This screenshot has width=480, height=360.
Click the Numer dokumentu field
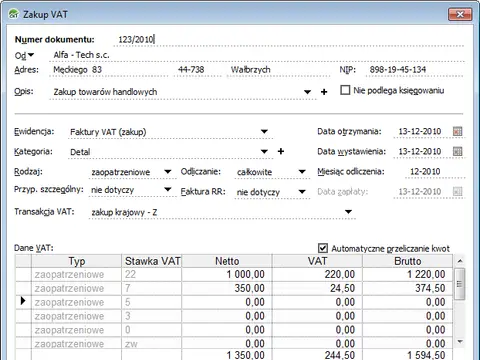(x=289, y=39)
